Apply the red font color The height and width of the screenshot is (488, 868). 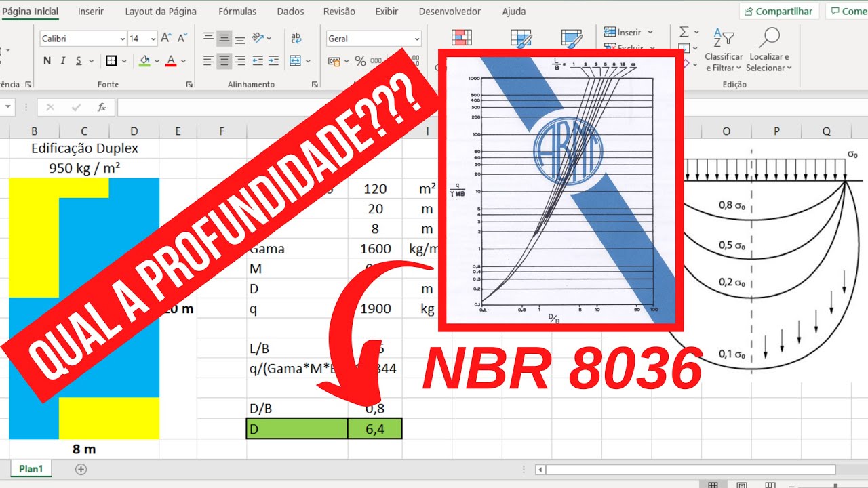point(170,61)
